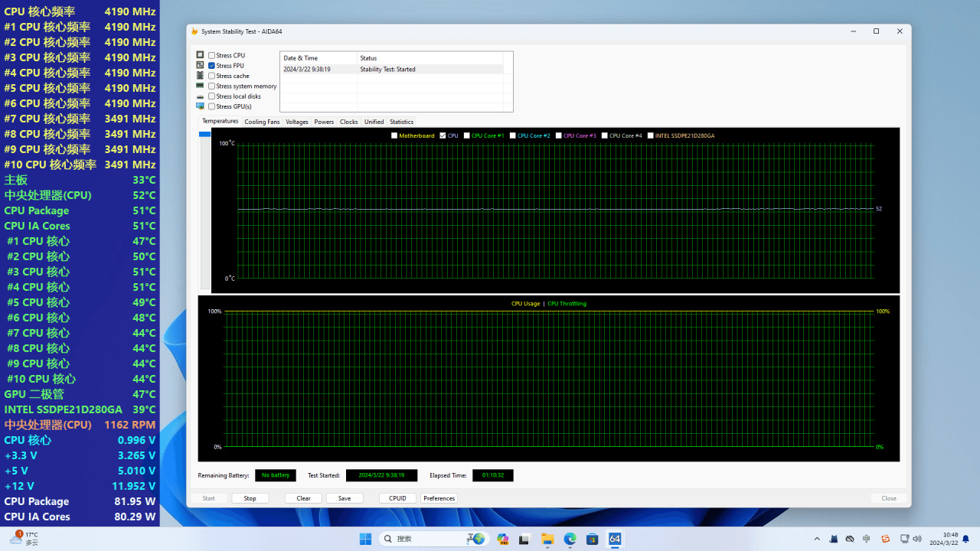Click the CPU Throttling legend label
Image resolution: width=980 pixels, height=551 pixels.
click(567, 304)
